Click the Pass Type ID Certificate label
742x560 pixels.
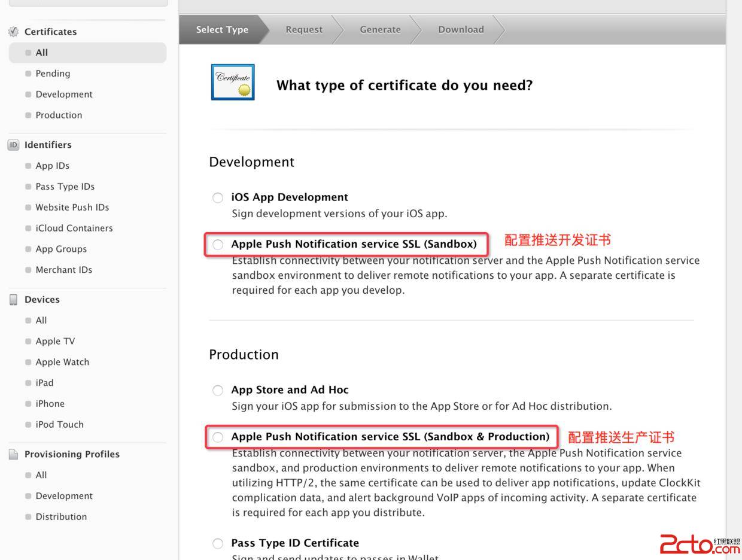coord(295,543)
